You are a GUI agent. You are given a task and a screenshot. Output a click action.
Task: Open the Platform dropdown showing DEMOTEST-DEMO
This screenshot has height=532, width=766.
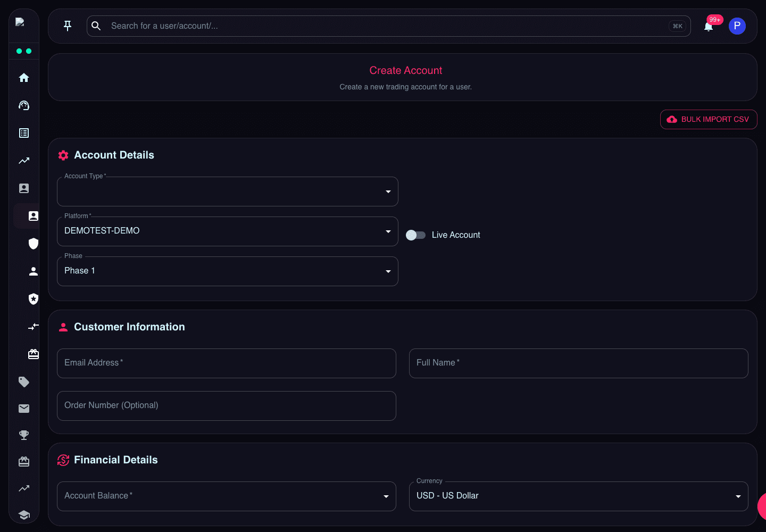click(228, 231)
